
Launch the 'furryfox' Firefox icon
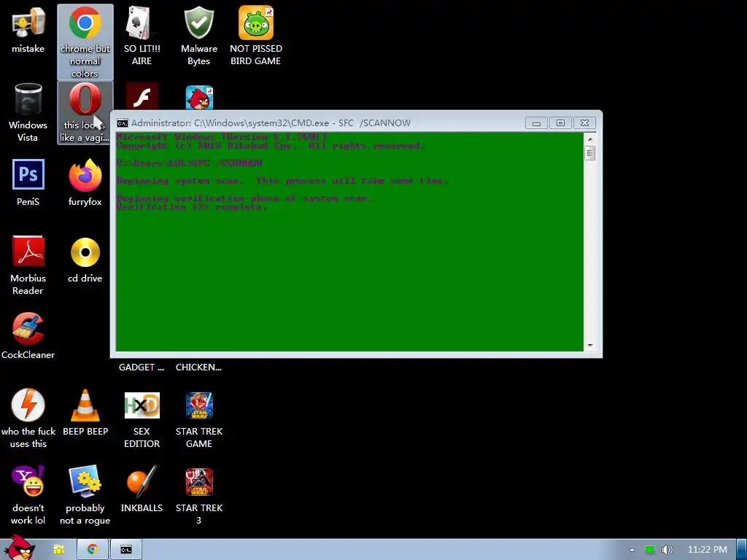85,183
